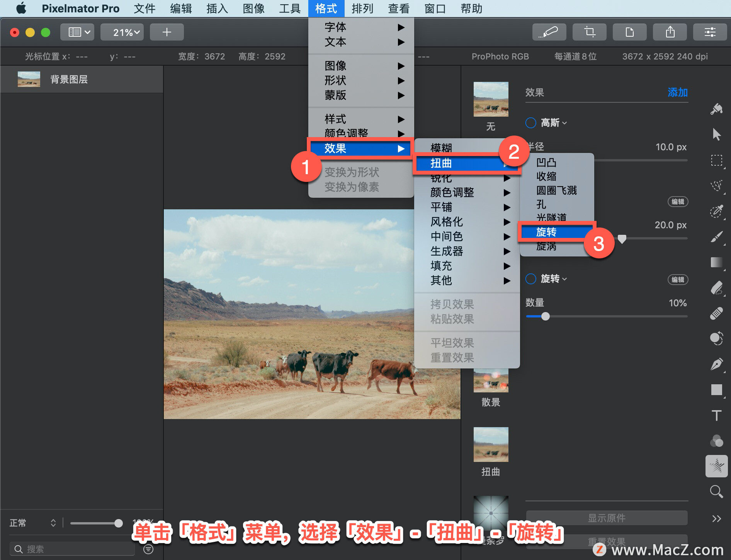The image size is (731, 560).
Task: Expand the 生成器 submenu
Action: click(x=467, y=251)
